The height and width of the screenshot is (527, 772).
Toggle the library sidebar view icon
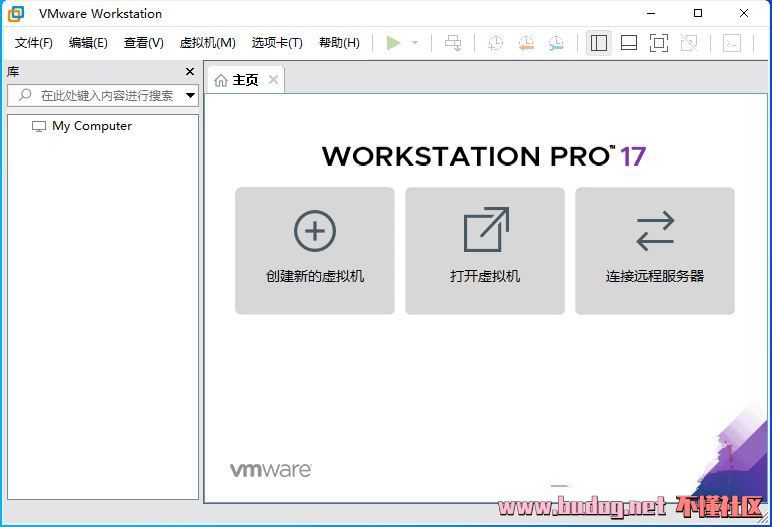tap(599, 43)
